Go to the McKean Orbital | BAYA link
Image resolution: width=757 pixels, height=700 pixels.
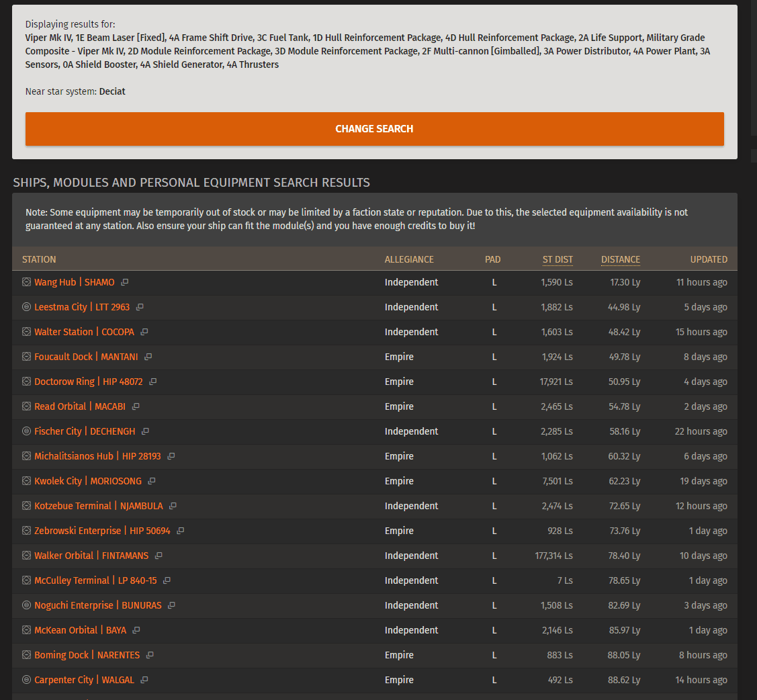click(80, 630)
